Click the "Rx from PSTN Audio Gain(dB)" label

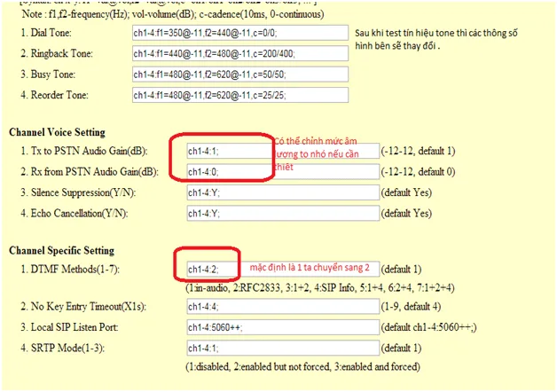point(94,172)
